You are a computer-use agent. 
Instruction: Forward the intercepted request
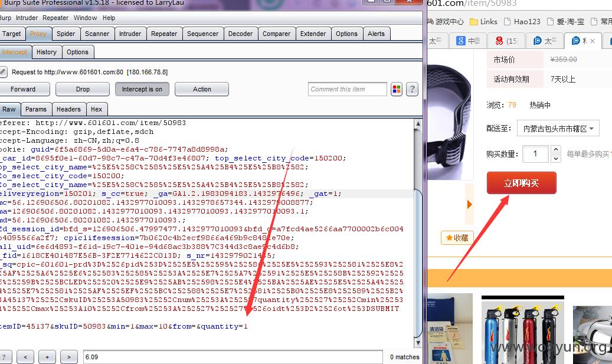(23, 89)
